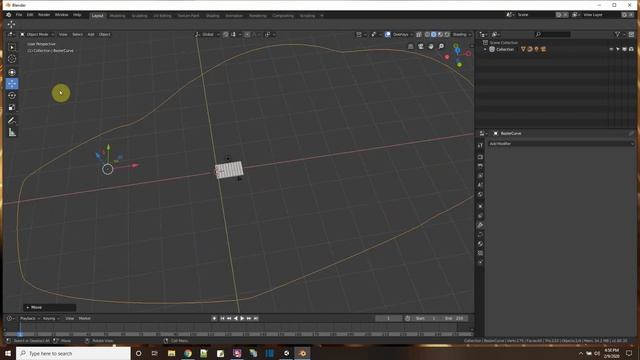Open the viewport Select menu

(x=77, y=34)
